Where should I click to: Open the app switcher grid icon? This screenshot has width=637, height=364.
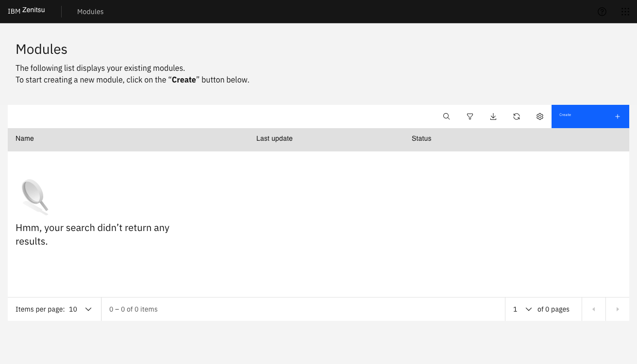click(x=625, y=12)
